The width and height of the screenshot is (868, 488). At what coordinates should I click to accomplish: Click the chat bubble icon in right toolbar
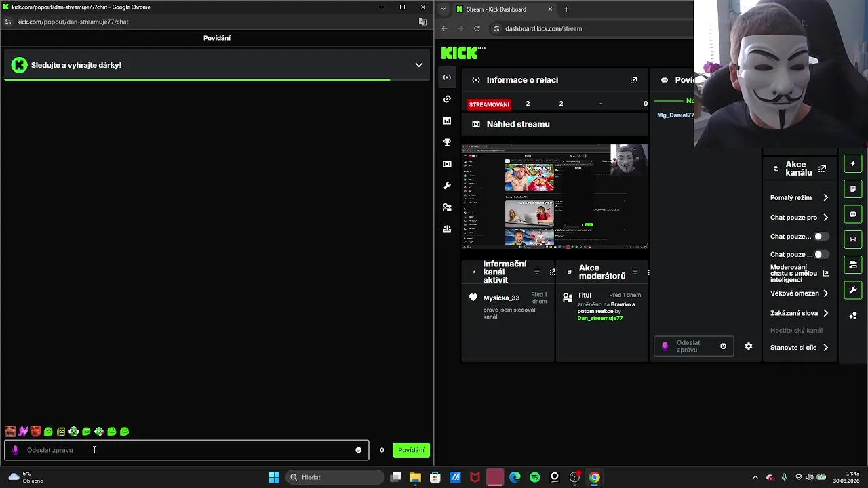tap(853, 214)
